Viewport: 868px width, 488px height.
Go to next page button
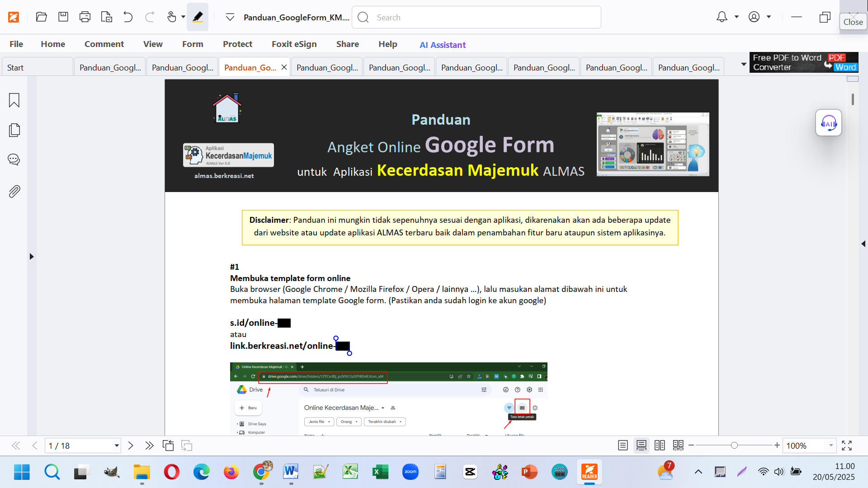[131, 446]
